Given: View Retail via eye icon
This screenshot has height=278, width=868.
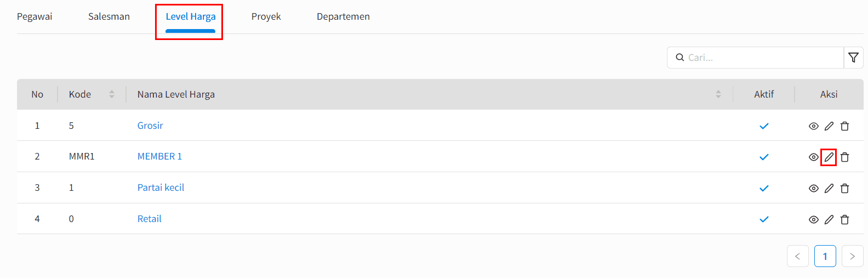Looking at the screenshot, I should coord(813,220).
